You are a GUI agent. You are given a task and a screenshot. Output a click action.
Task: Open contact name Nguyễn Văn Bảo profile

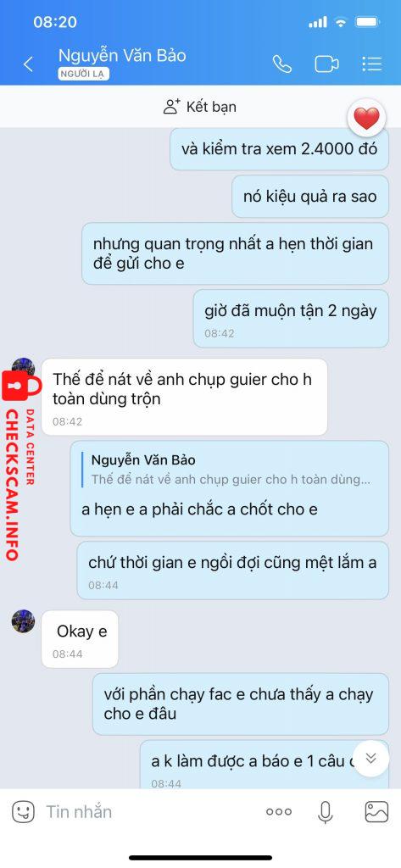(122, 55)
